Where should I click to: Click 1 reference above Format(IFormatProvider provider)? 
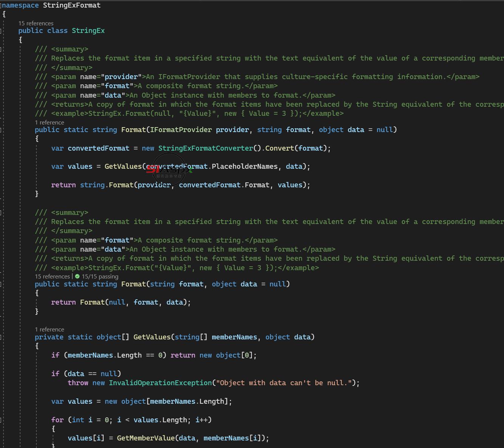(x=50, y=123)
